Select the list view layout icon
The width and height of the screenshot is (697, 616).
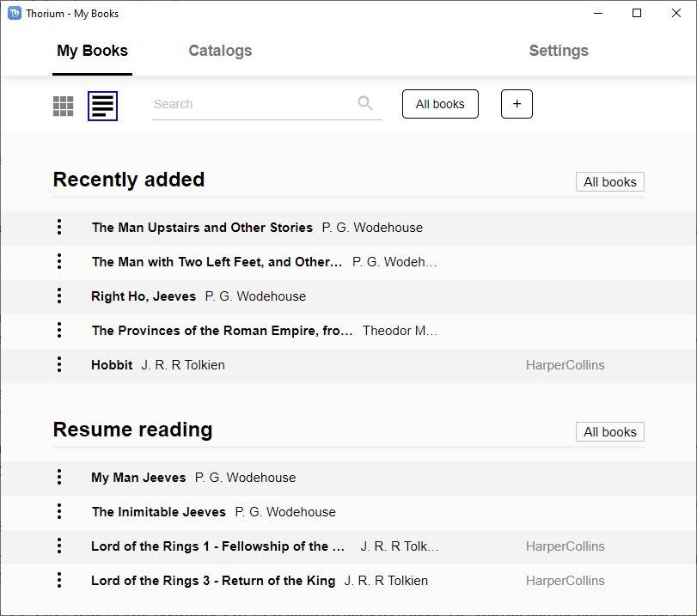pos(102,107)
